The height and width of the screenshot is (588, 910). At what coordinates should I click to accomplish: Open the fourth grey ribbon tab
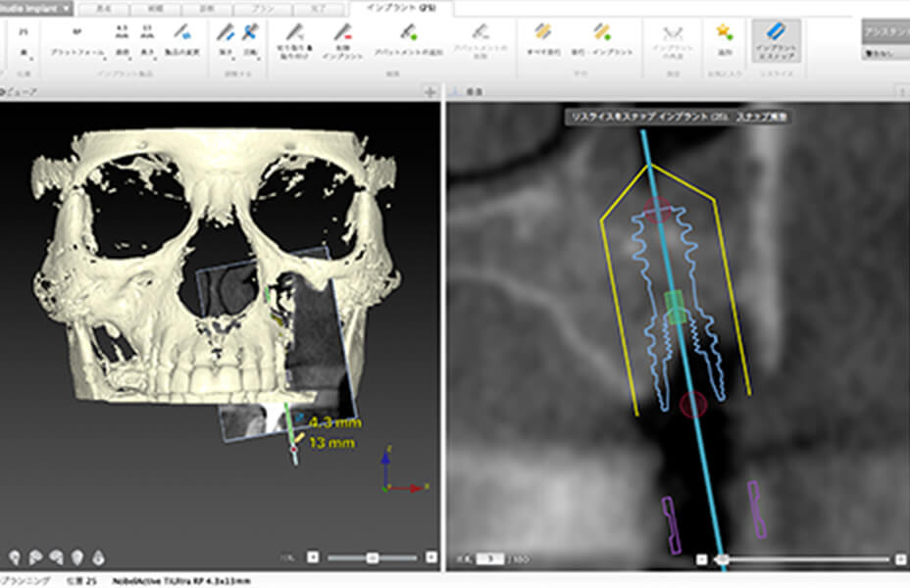tap(263, 9)
